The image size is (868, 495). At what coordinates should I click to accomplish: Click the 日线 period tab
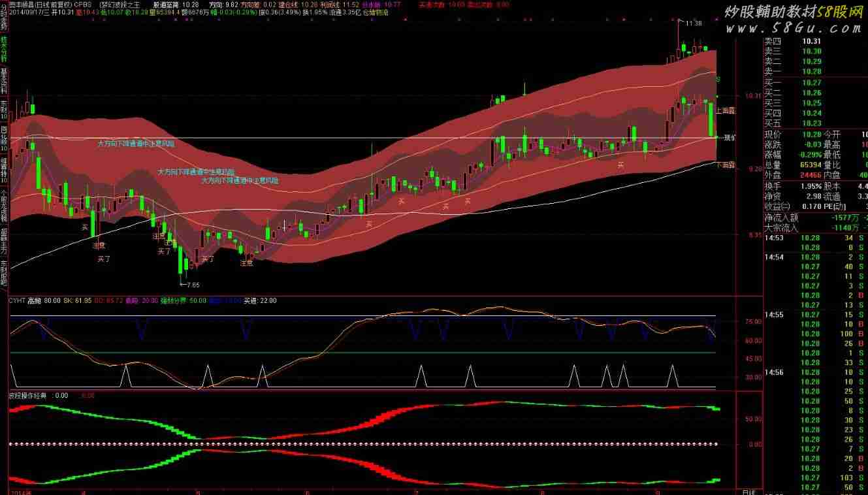pos(748,491)
